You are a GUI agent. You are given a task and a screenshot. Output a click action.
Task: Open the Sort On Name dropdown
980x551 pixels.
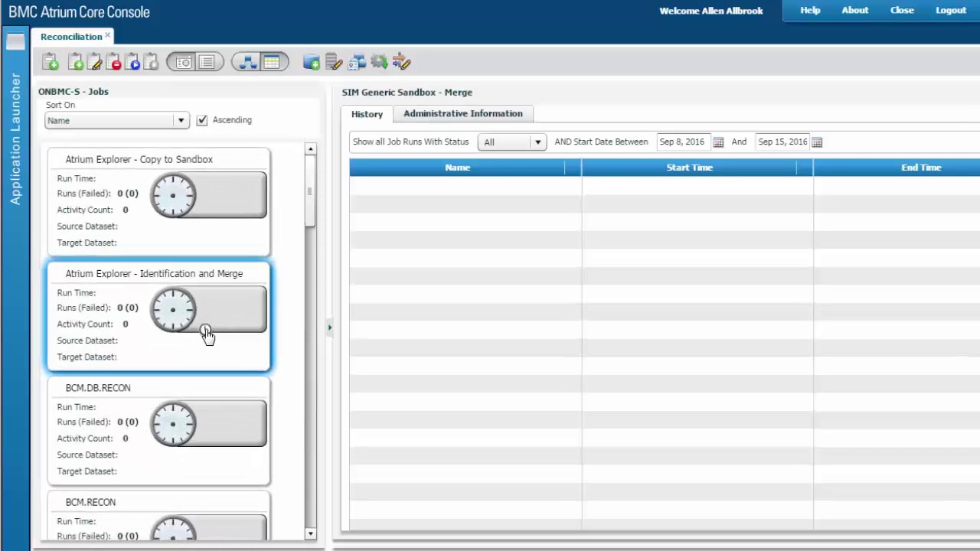click(116, 120)
